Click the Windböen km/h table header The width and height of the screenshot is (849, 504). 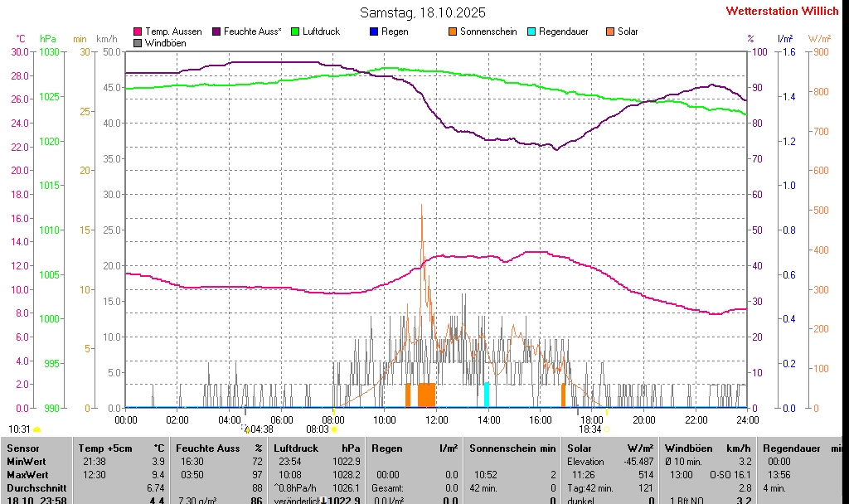[x=707, y=448]
